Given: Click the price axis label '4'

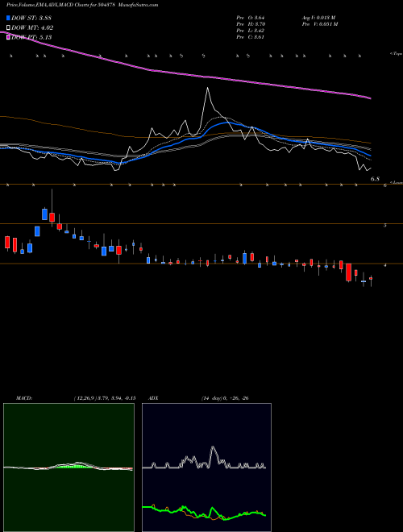Looking at the screenshot, I should pyautogui.click(x=384, y=265).
